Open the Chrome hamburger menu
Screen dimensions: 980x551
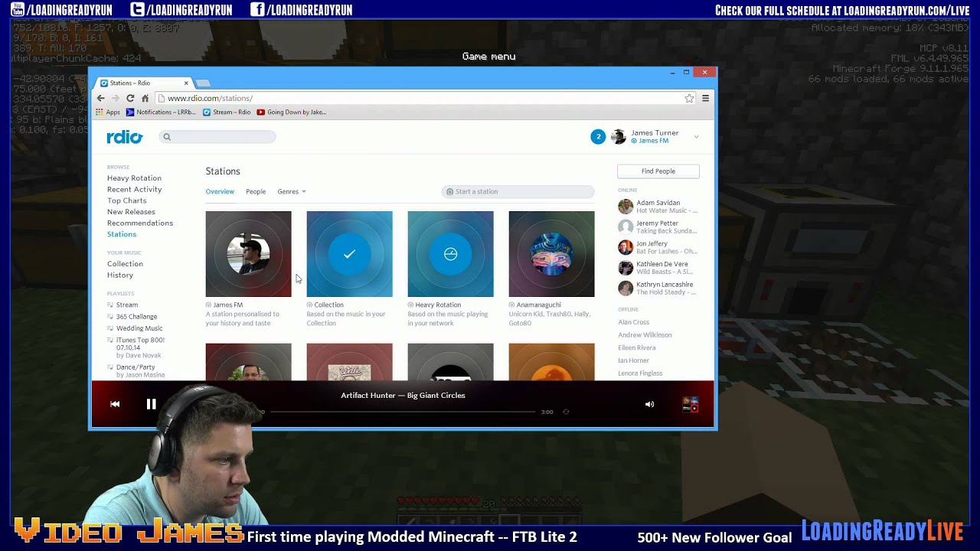pos(705,98)
